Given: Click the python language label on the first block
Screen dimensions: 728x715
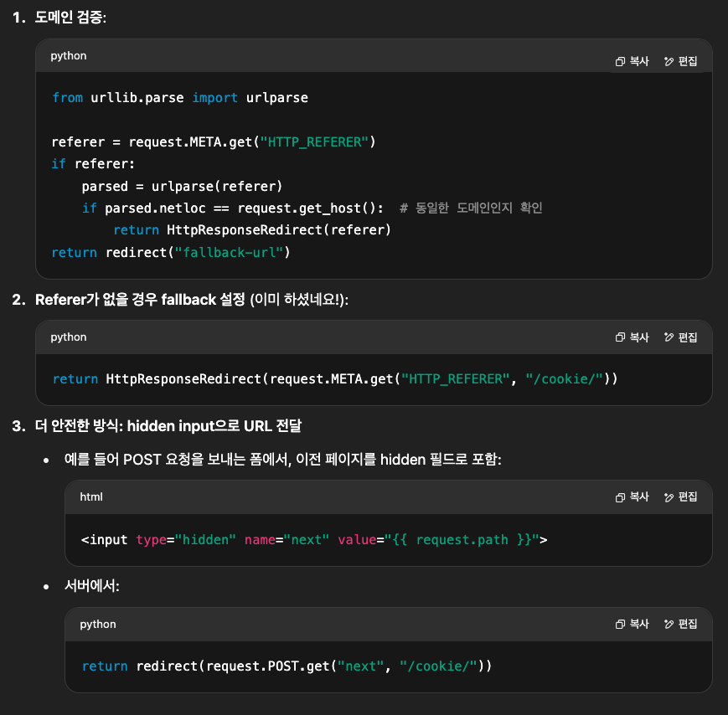Looking at the screenshot, I should (68, 55).
